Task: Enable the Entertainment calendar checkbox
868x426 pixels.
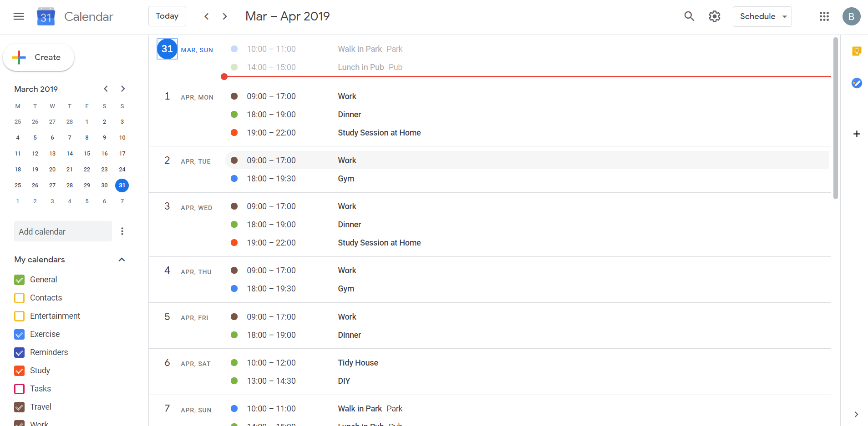Action: (x=19, y=316)
